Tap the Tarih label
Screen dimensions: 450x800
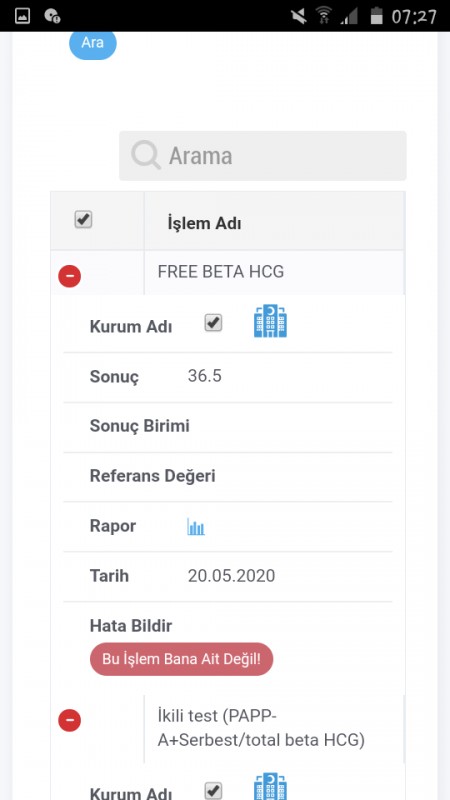(x=109, y=576)
